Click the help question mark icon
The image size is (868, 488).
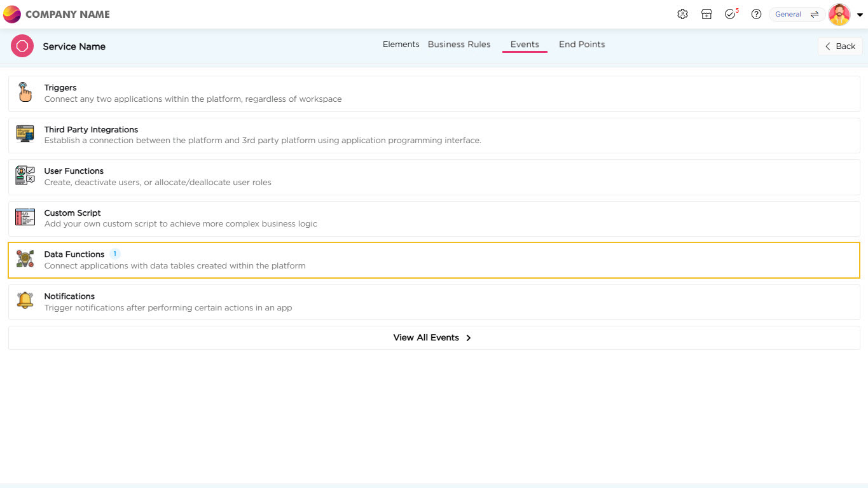[x=756, y=14]
